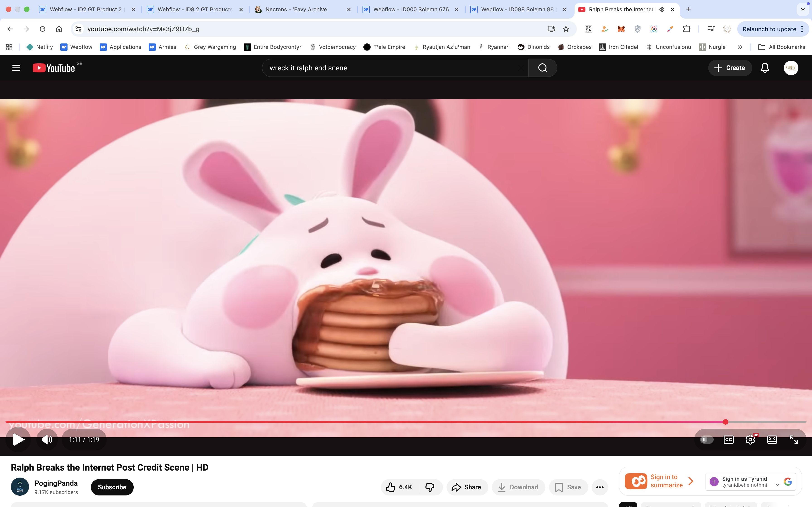Open the YouTube hamburger guide menu

coord(16,68)
